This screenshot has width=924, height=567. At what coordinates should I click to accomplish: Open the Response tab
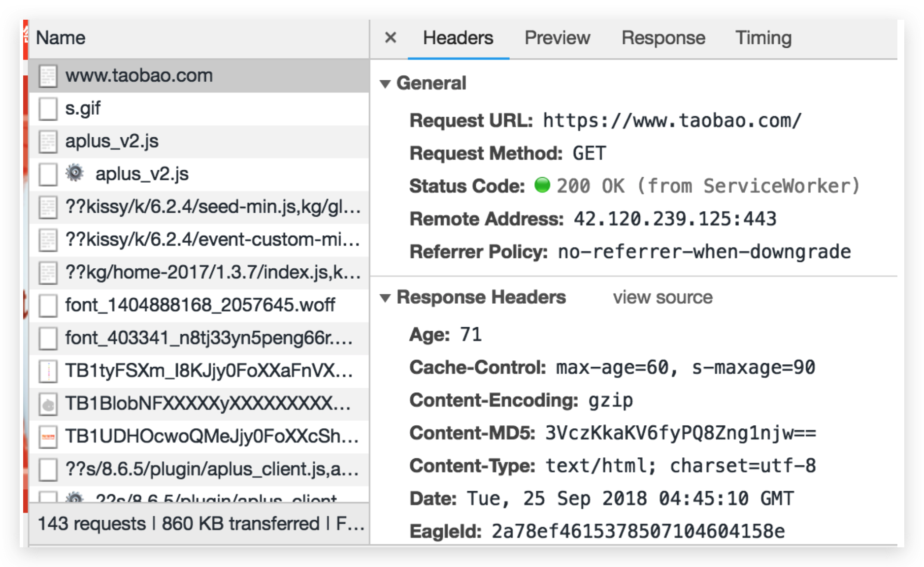click(663, 38)
